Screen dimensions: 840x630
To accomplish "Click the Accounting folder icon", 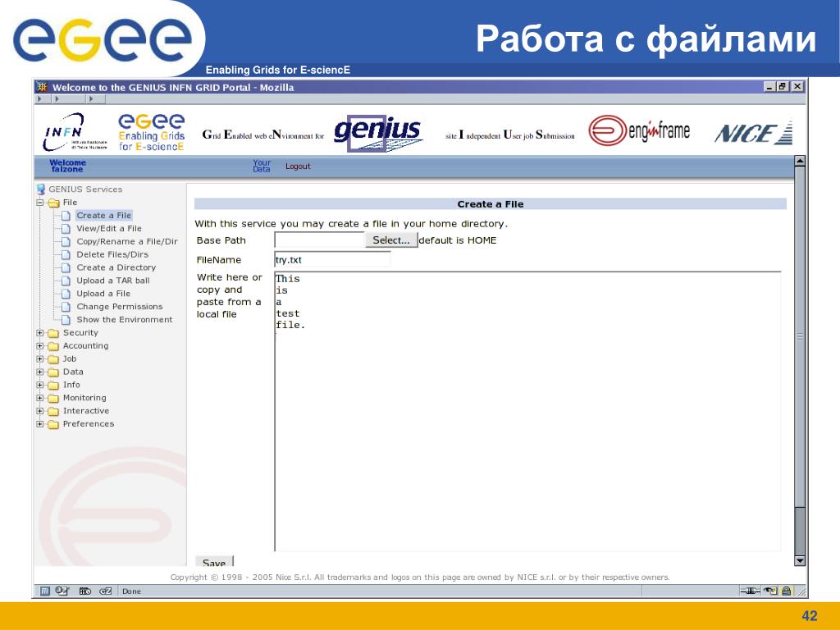I will [53, 346].
